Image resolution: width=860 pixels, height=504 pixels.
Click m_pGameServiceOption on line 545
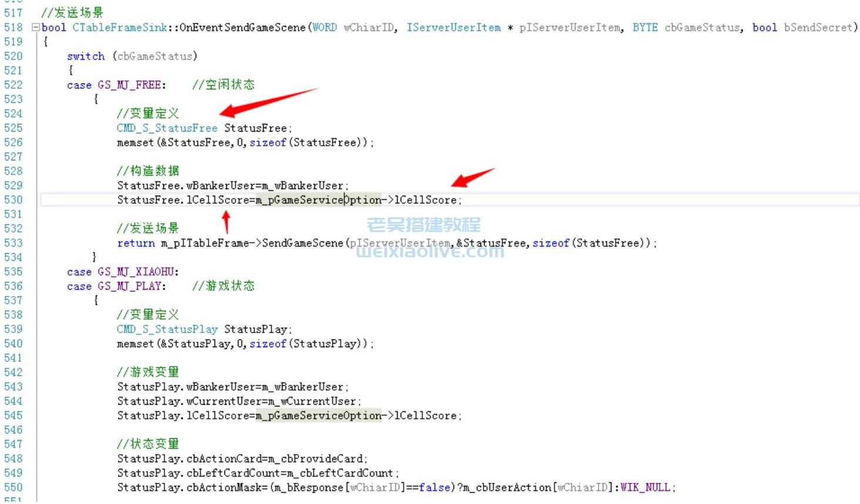(x=318, y=416)
